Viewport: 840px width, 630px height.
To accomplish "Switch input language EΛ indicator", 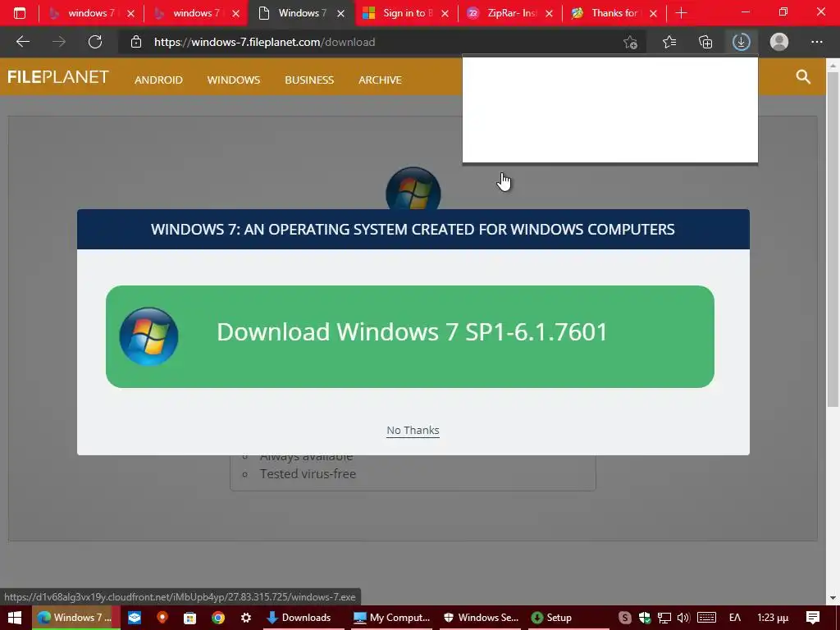I will point(734,618).
